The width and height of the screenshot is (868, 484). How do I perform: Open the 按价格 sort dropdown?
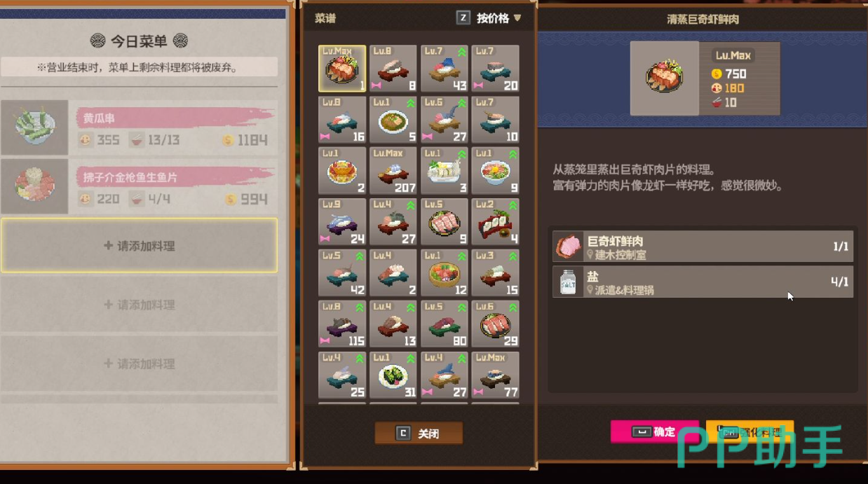tap(499, 18)
